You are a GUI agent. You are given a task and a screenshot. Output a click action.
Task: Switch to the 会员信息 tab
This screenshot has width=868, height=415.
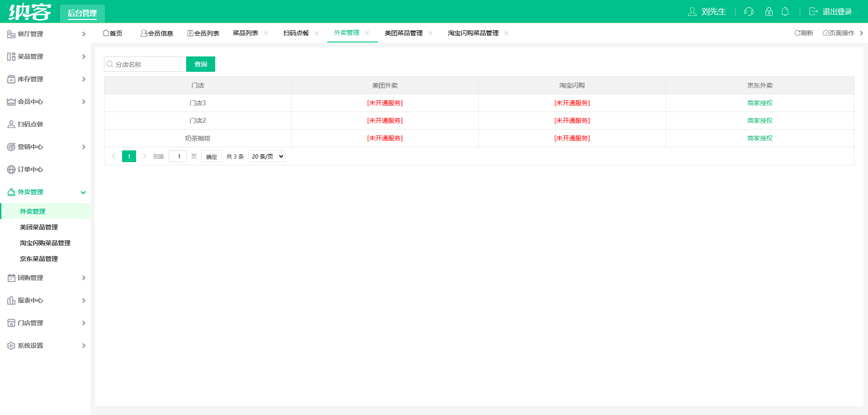coord(157,33)
